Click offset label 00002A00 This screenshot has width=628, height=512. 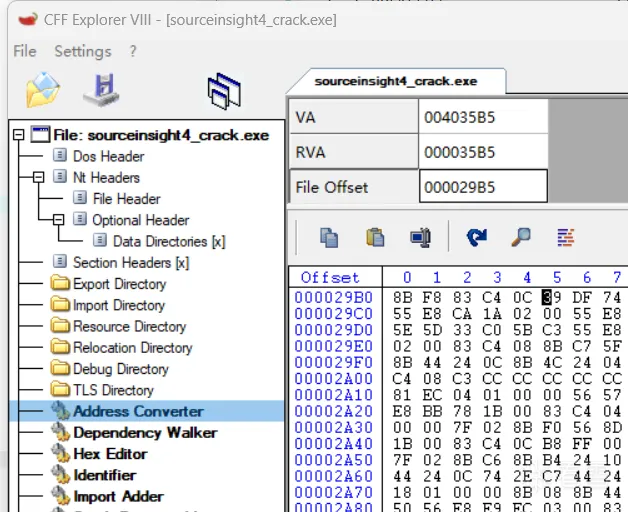coord(334,379)
